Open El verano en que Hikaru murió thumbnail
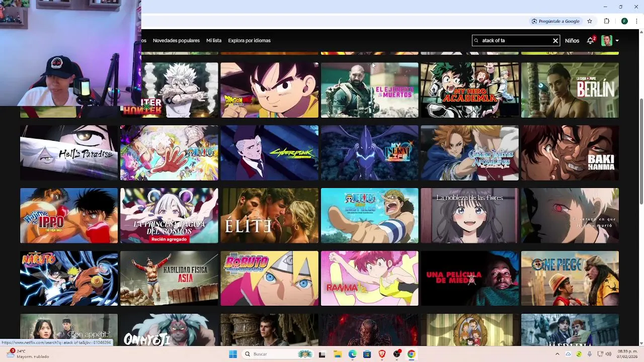644x362 pixels. 570,216
